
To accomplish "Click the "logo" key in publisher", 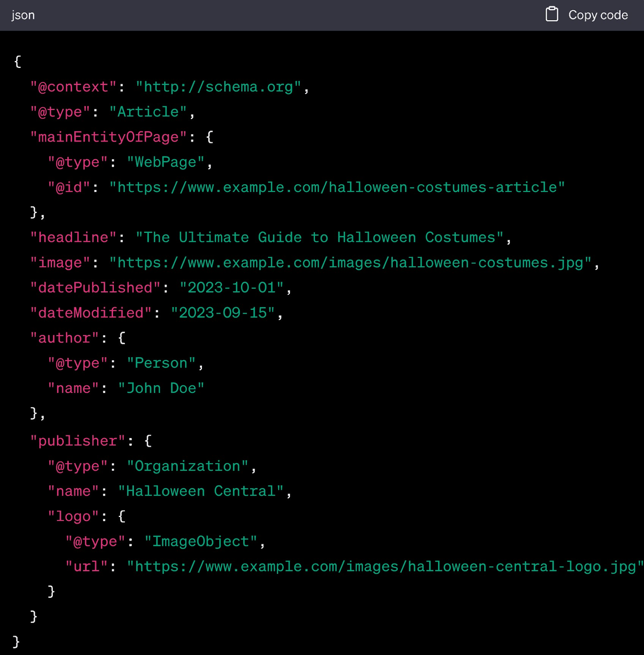I will [73, 516].
